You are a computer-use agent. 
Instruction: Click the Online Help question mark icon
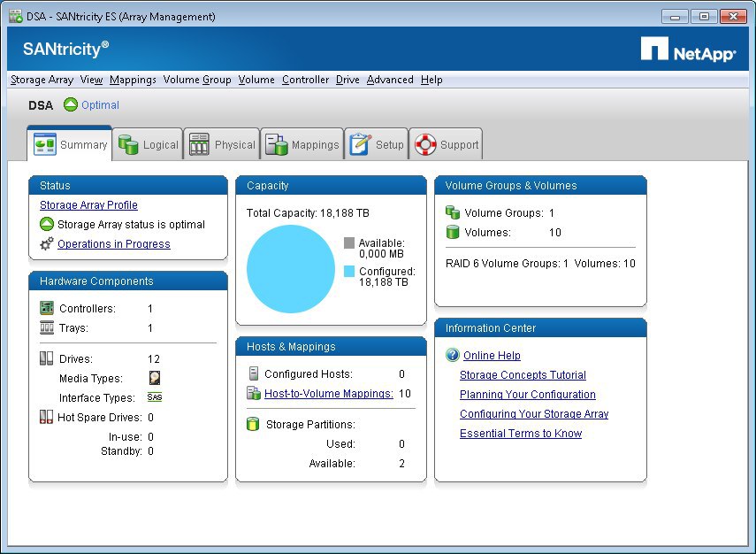click(x=453, y=355)
